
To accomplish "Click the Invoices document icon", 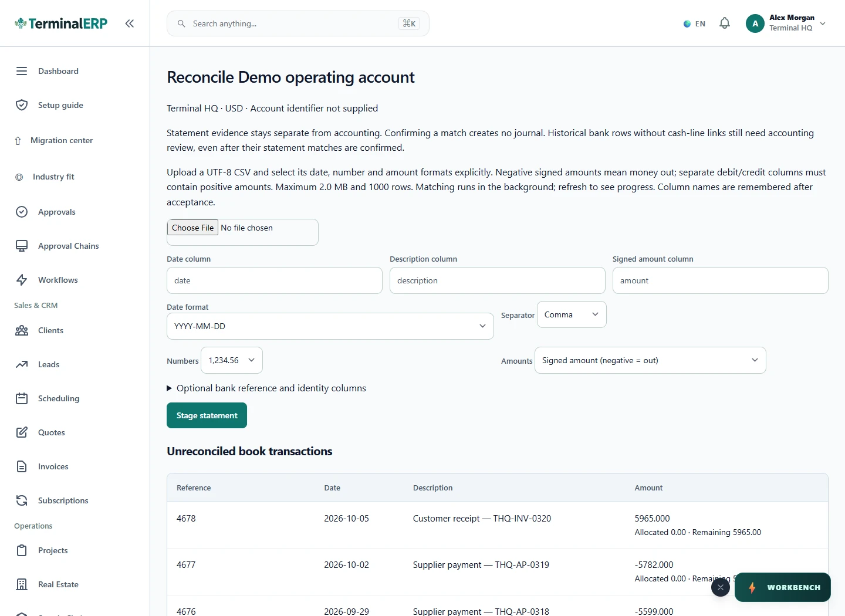I will 22,466.
